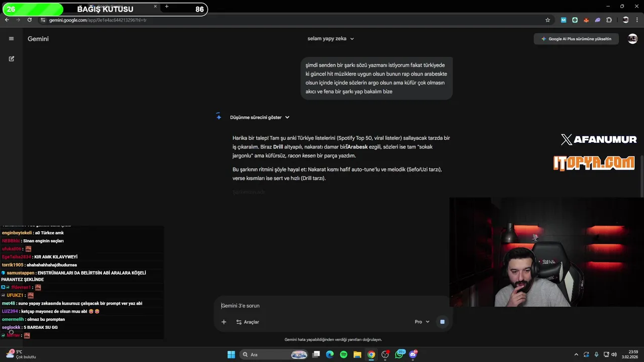
Task: Launch Microsoft Edge from the taskbar
Action: 330,354
